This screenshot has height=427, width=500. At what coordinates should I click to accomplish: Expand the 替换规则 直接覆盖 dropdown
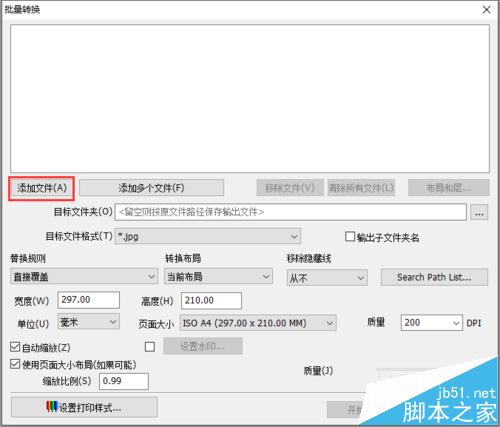coord(84,276)
